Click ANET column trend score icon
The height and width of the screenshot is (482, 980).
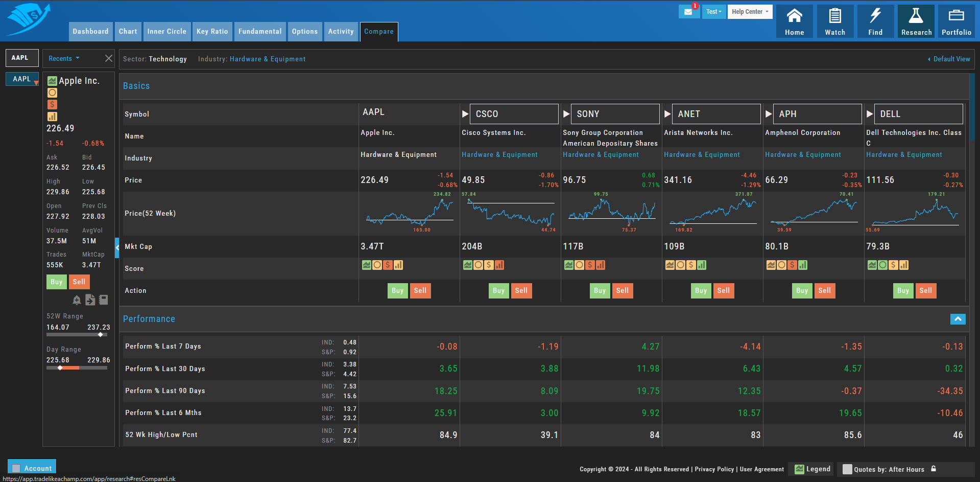[x=670, y=265]
